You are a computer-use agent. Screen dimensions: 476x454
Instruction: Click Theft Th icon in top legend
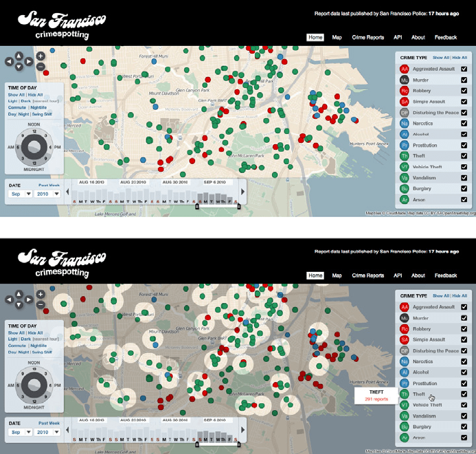tap(404, 156)
